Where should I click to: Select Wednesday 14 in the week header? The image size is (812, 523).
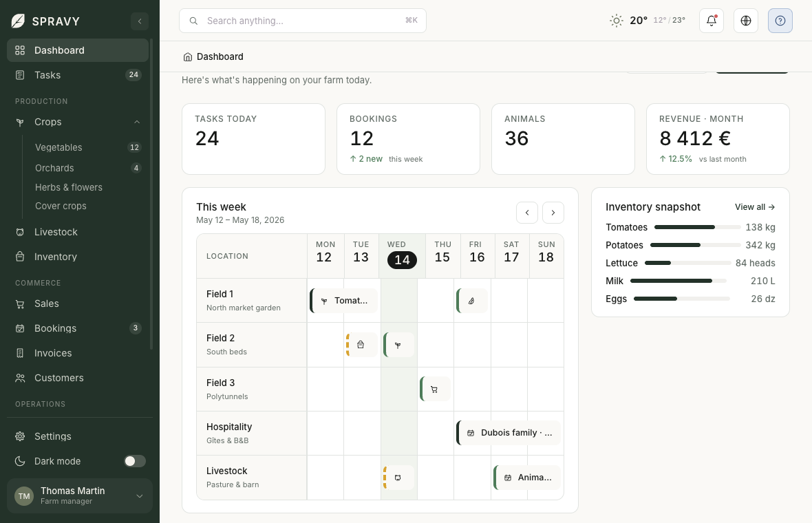point(402,256)
